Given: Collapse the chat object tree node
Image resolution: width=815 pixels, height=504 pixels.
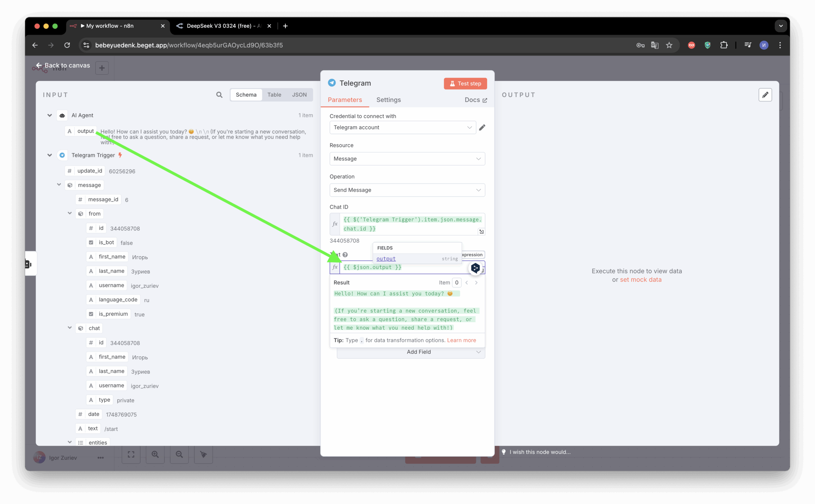Looking at the screenshot, I should tap(70, 328).
